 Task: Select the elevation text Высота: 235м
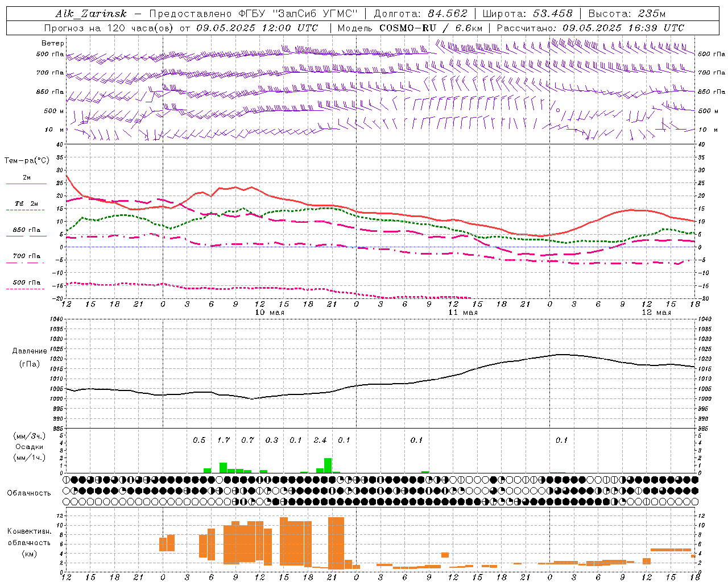(627, 14)
